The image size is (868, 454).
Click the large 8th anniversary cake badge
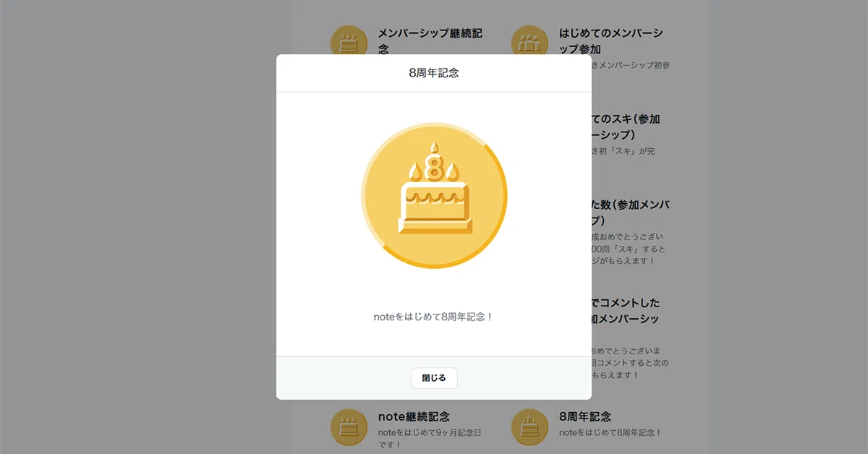click(x=434, y=195)
